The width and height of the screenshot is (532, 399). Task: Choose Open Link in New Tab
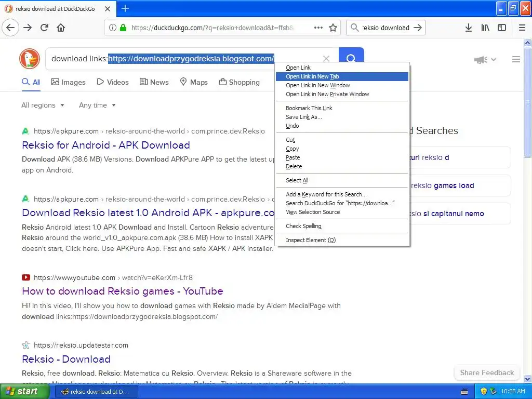click(342, 76)
